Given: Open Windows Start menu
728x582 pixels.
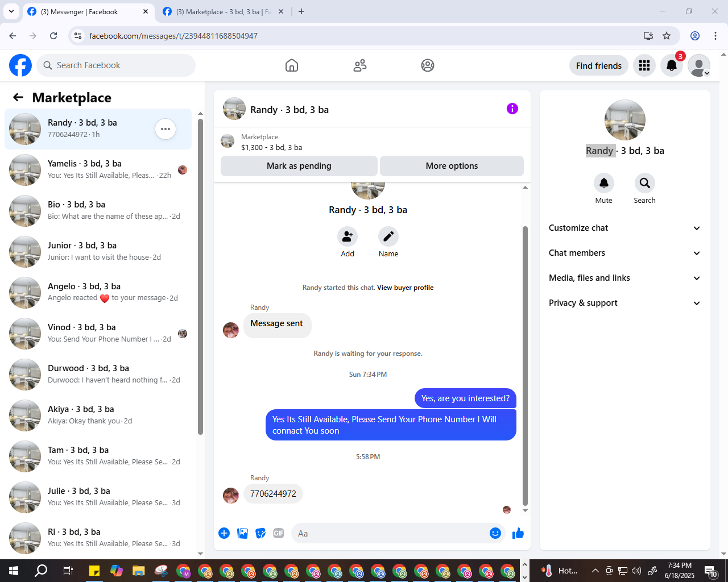Looking at the screenshot, I should (x=14, y=571).
